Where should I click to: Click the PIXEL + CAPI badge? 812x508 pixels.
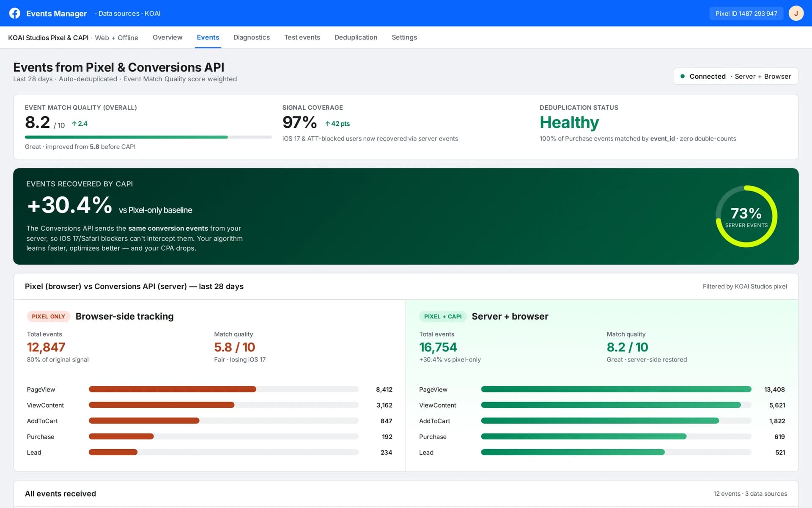click(x=443, y=316)
